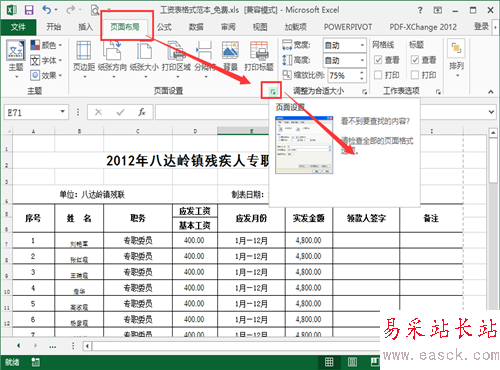Launch the Page Setup dialog launcher
This screenshot has height=370, width=500.
[273, 92]
